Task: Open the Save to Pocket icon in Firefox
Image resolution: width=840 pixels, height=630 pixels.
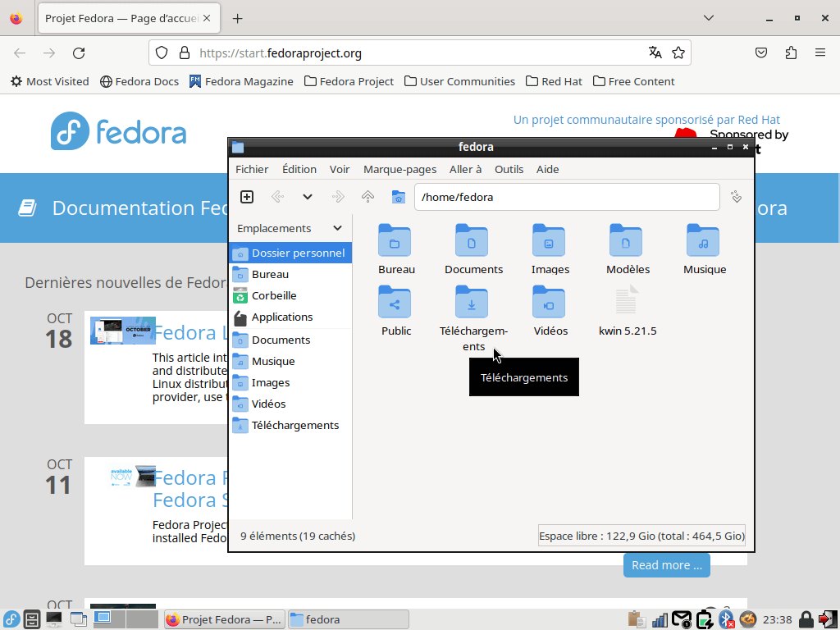Action: point(761,52)
